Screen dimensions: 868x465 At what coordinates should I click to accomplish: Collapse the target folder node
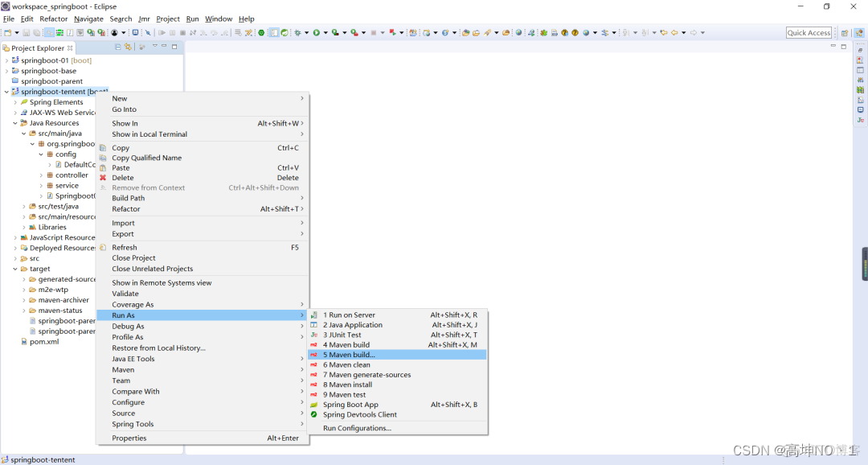[15, 269]
